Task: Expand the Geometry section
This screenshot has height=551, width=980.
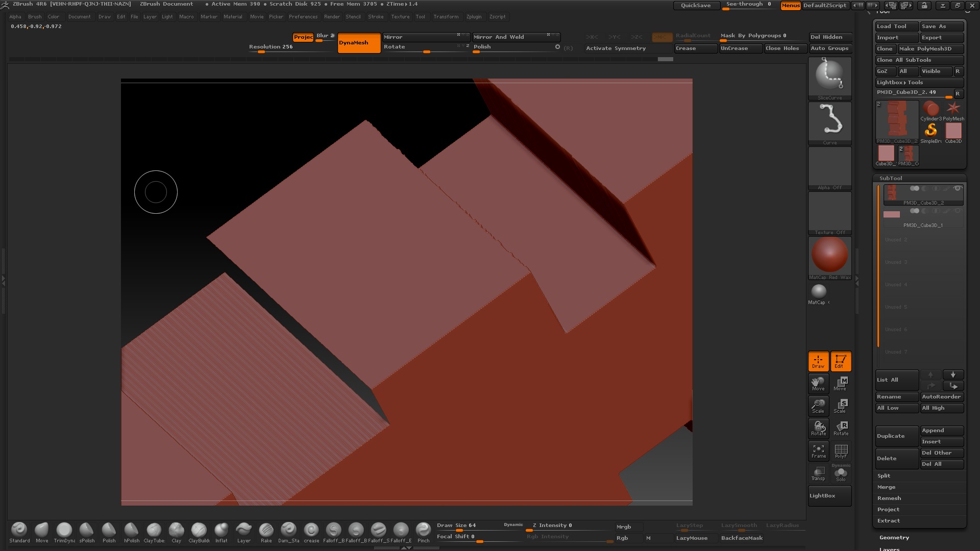Action: 894,537
